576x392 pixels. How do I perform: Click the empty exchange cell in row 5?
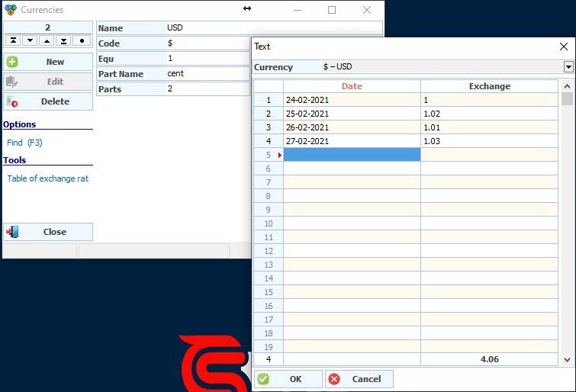pos(489,155)
